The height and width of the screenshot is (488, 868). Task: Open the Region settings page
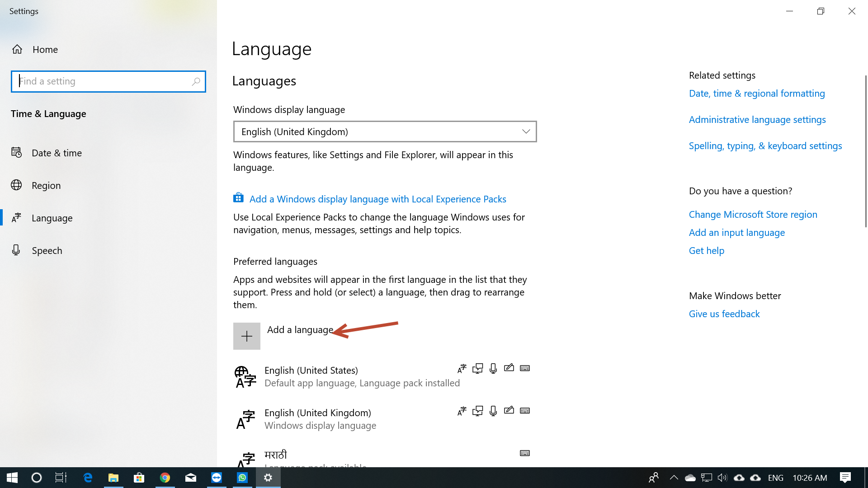(46, 186)
